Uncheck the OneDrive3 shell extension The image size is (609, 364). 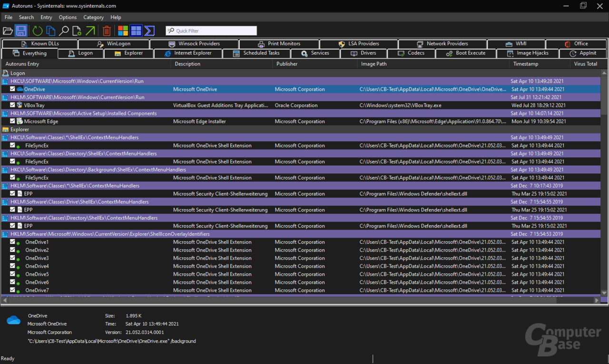point(12,258)
